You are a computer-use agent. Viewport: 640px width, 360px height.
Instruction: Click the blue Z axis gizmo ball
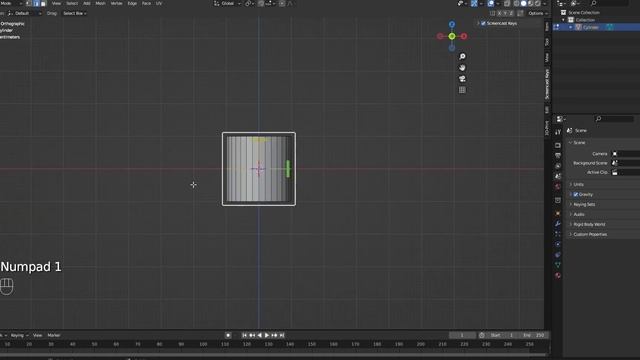pyautogui.click(x=452, y=24)
